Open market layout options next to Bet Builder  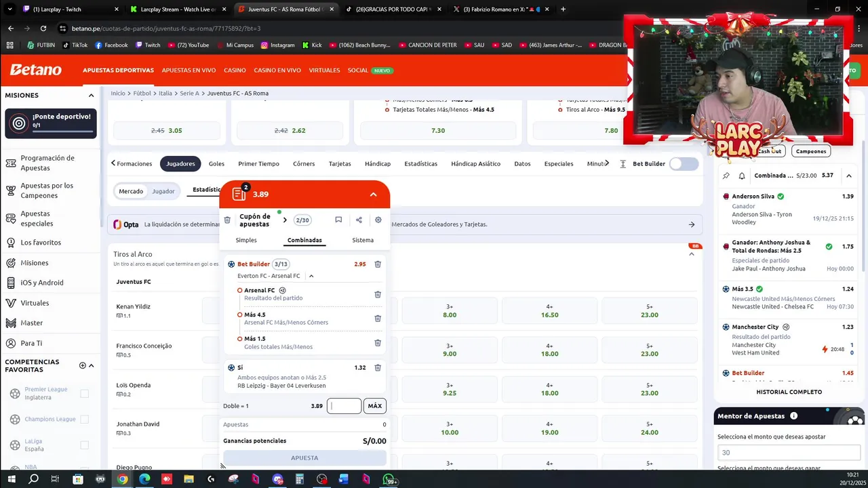[623, 164]
